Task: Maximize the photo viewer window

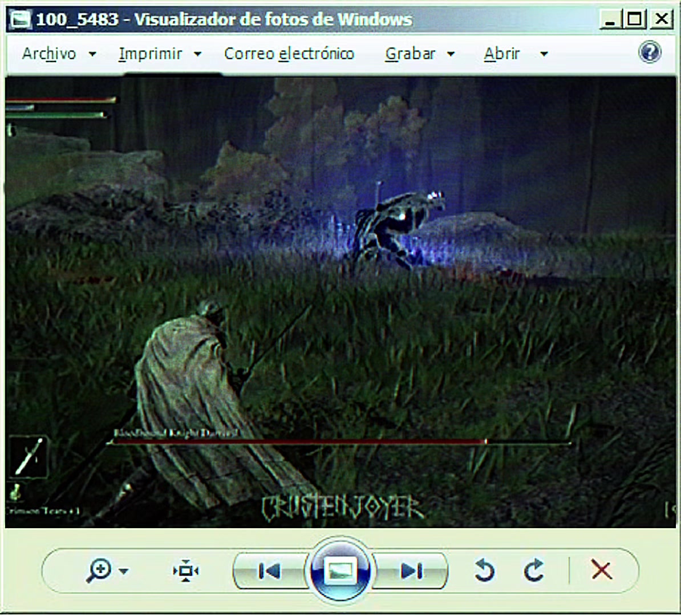Action: coord(635,19)
